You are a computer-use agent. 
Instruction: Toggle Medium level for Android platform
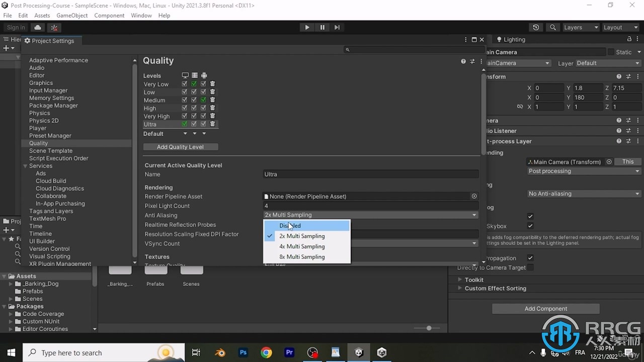[203, 100]
